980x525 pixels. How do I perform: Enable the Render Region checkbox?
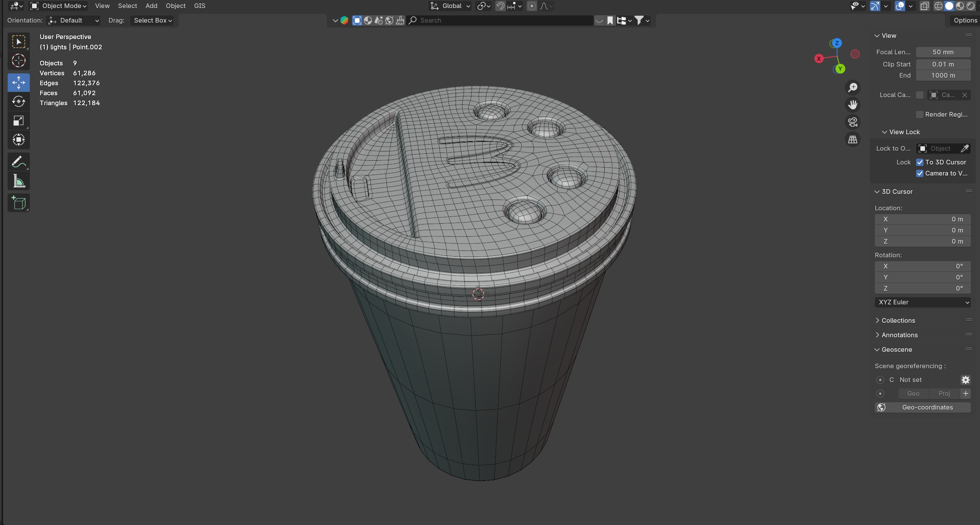[920, 114]
